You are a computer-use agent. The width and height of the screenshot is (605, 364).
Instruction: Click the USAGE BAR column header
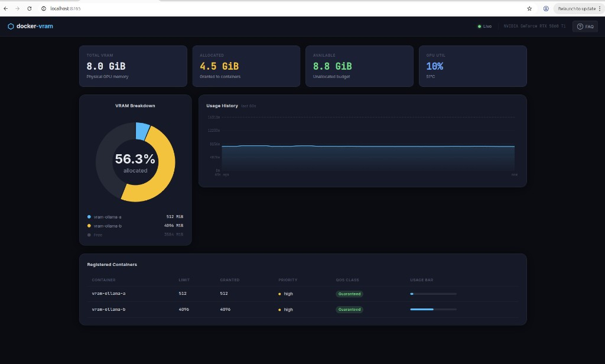tap(421, 280)
